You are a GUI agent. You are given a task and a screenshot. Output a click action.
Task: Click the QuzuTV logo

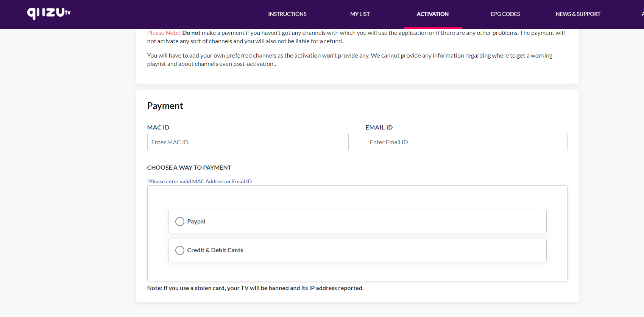[x=49, y=13]
